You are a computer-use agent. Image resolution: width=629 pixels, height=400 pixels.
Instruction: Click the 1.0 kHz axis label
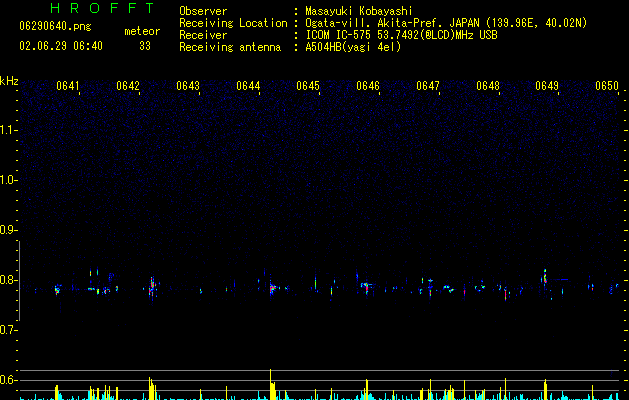coord(8,180)
